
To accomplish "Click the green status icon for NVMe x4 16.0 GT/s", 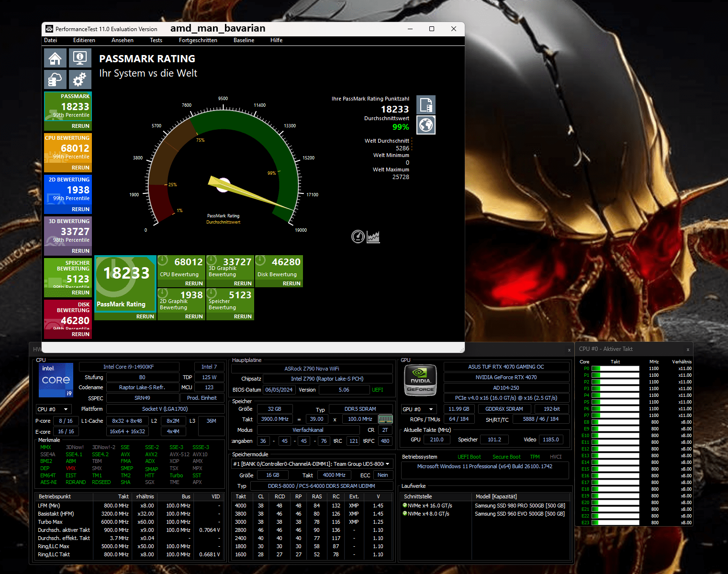I will coord(405,505).
